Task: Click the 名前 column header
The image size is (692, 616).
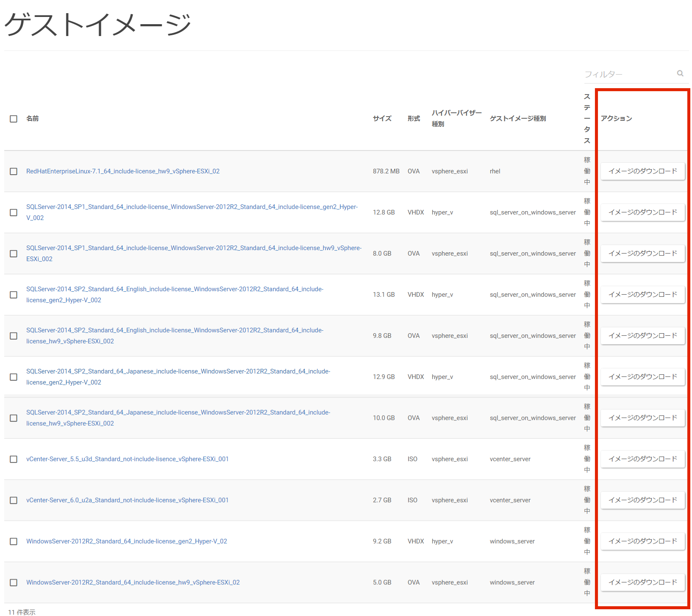Action: coord(32,119)
